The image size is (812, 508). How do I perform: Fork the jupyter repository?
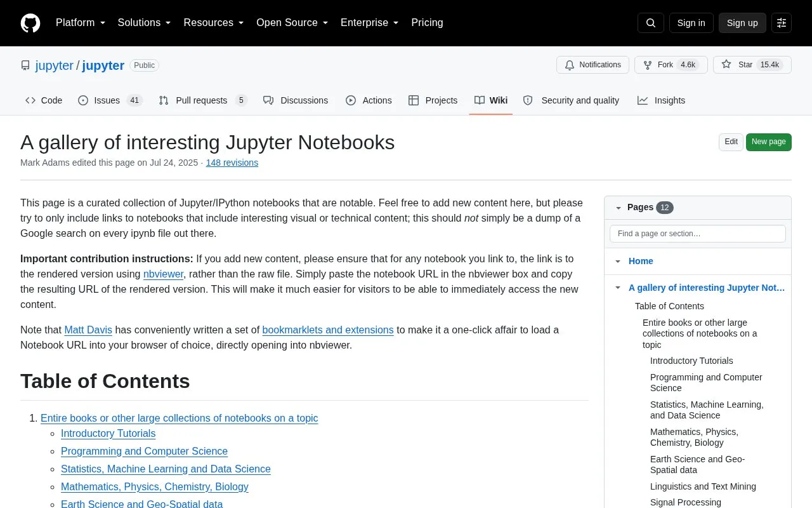pos(671,65)
